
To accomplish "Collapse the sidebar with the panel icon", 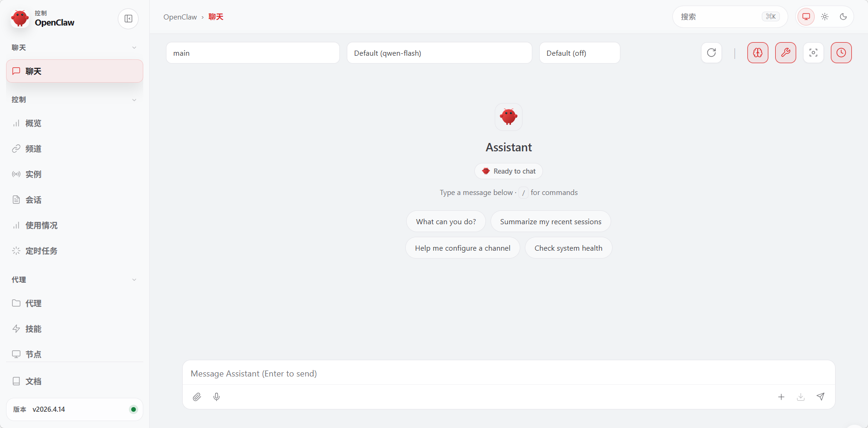I will [128, 19].
